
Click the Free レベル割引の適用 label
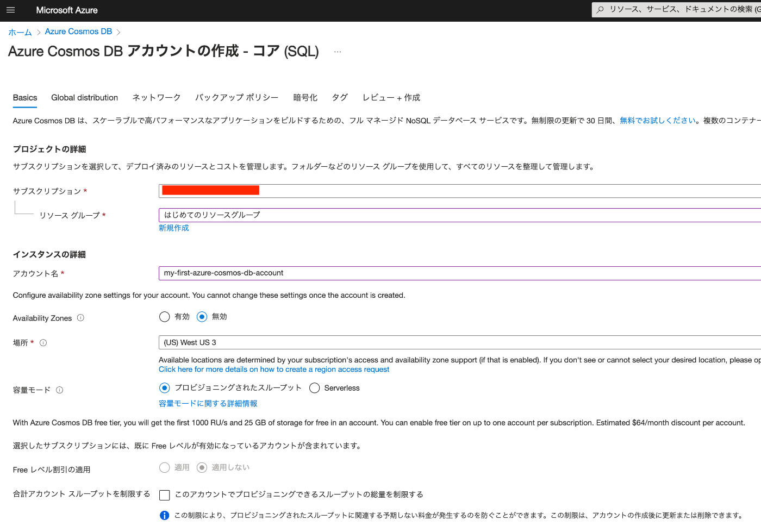pyautogui.click(x=52, y=470)
